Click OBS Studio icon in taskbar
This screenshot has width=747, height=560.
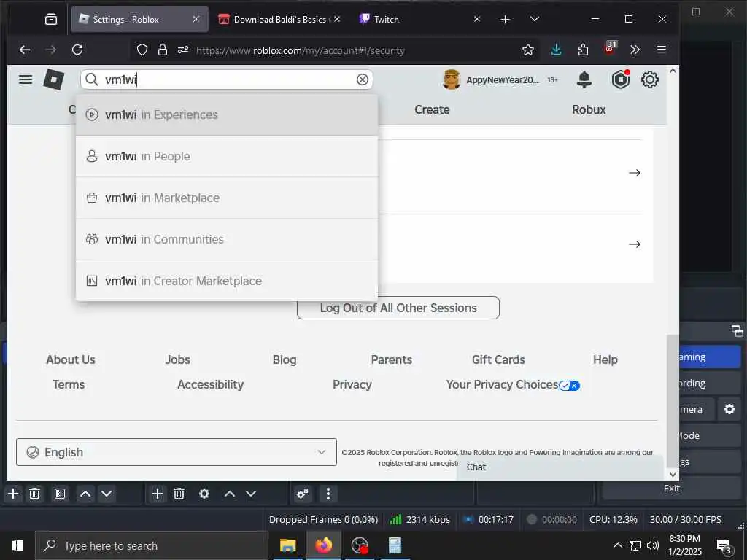[x=360, y=545]
